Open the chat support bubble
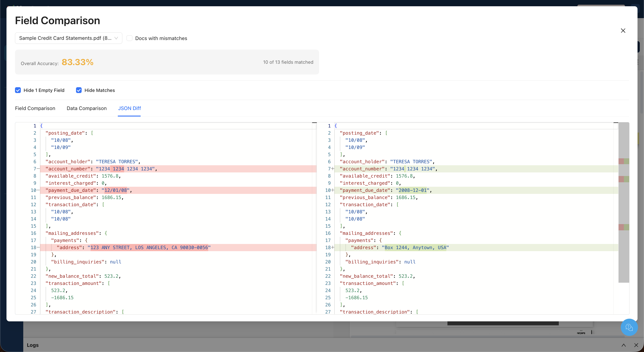This screenshot has width=644, height=352. tap(629, 327)
